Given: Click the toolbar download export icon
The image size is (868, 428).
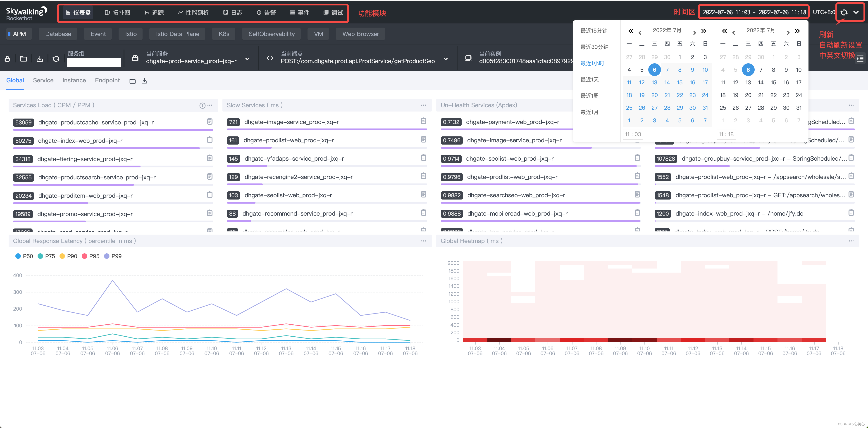Looking at the screenshot, I should [40, 59].
